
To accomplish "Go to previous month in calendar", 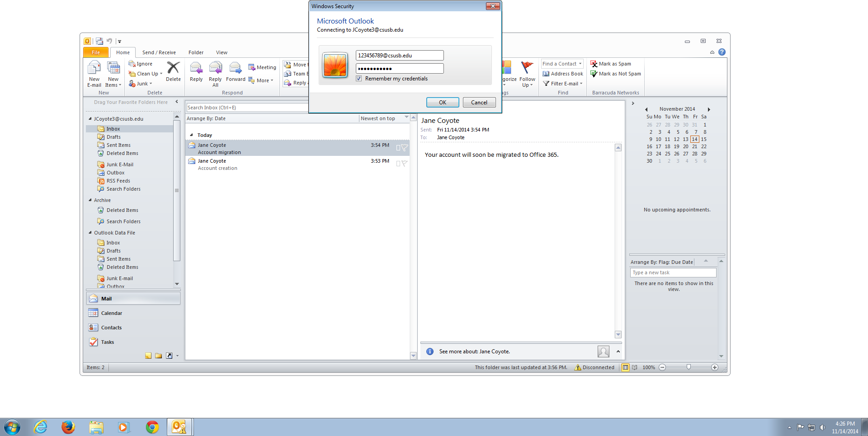I will click(x=646, y=109).
